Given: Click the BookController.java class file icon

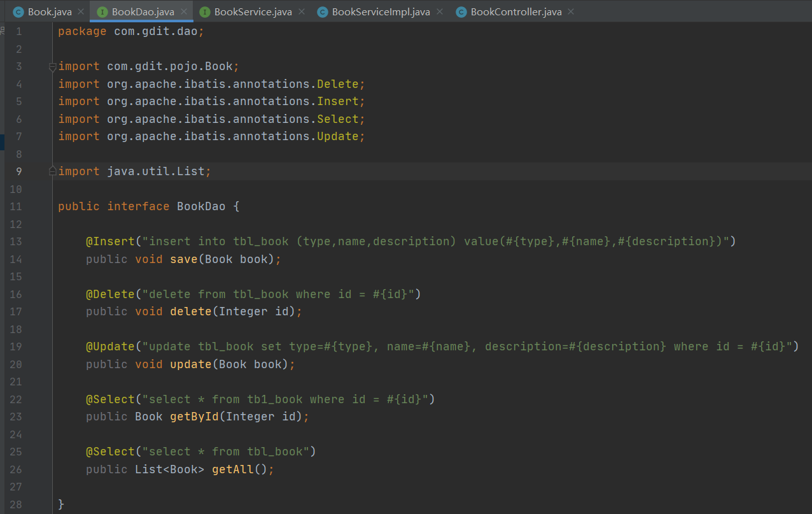Looking at the screenshot, I should tap(461, 12).
